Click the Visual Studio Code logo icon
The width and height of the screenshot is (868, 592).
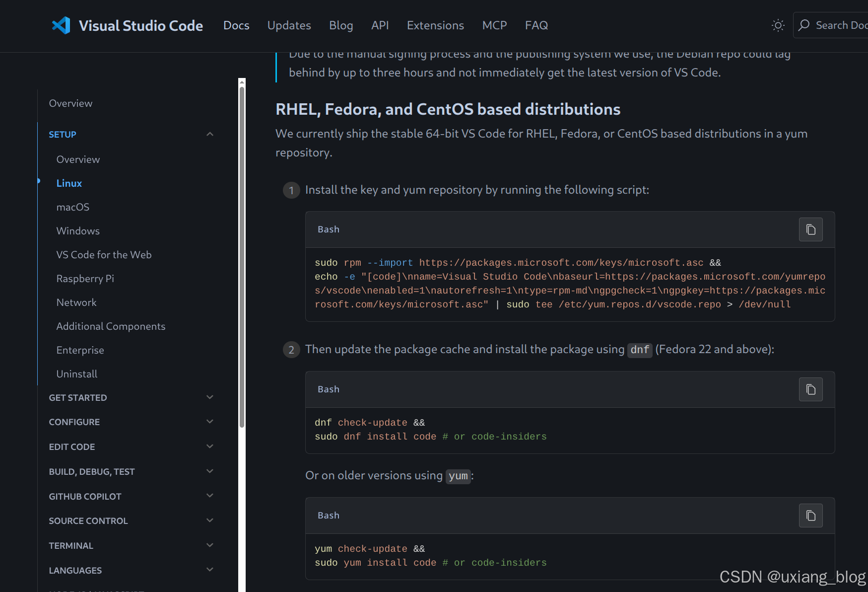click(x=62, y=25)
